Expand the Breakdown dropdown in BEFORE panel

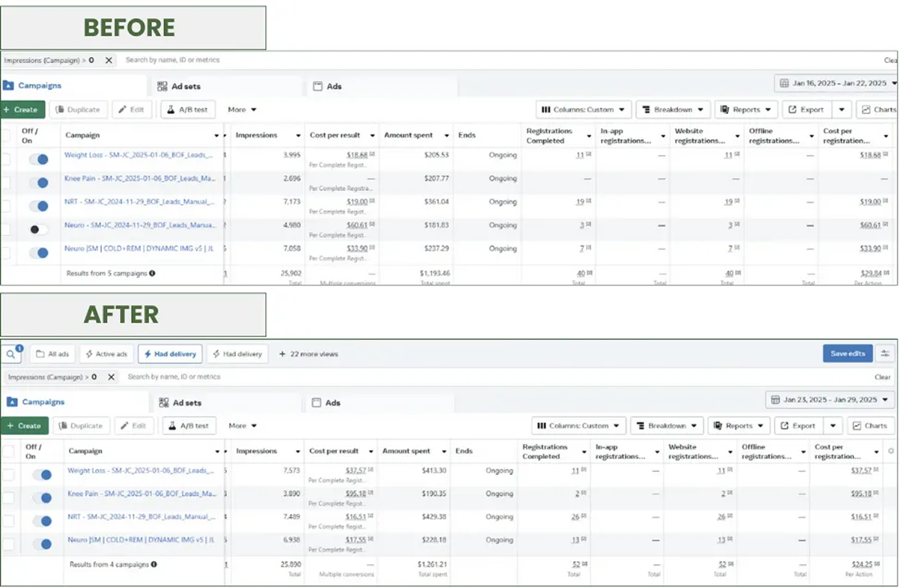click(x=674, y=109)
